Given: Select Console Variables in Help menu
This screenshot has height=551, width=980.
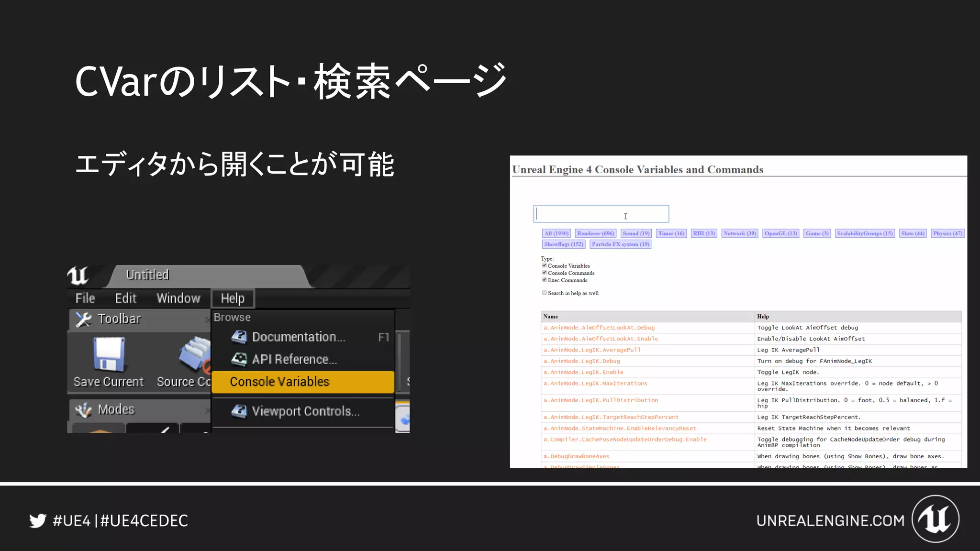Looking at the screenshot, I should [x=303, y=382].
